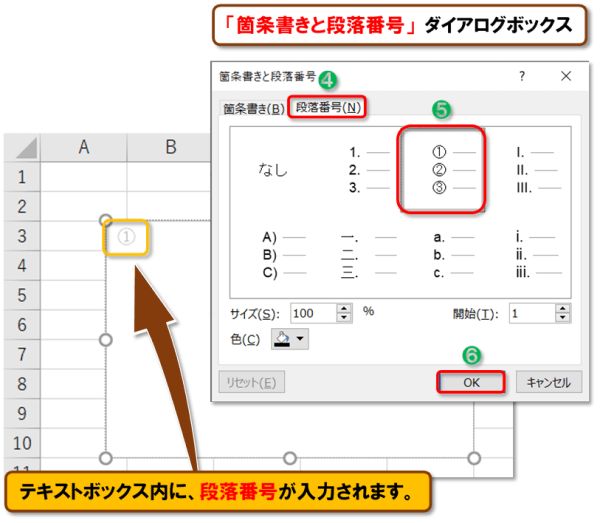Switch to the 箇条書き(B) tab
600x523 pixels.
(254, 109)
